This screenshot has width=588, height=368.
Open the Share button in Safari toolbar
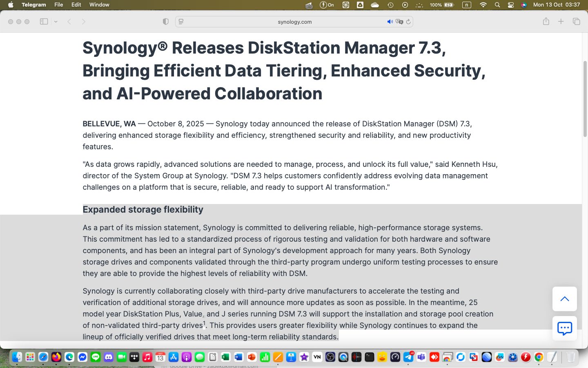(546, 22)
